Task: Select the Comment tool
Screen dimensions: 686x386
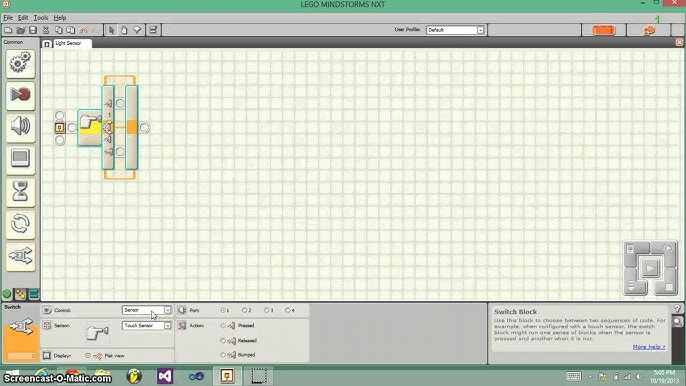Action: tap(137, 30)
